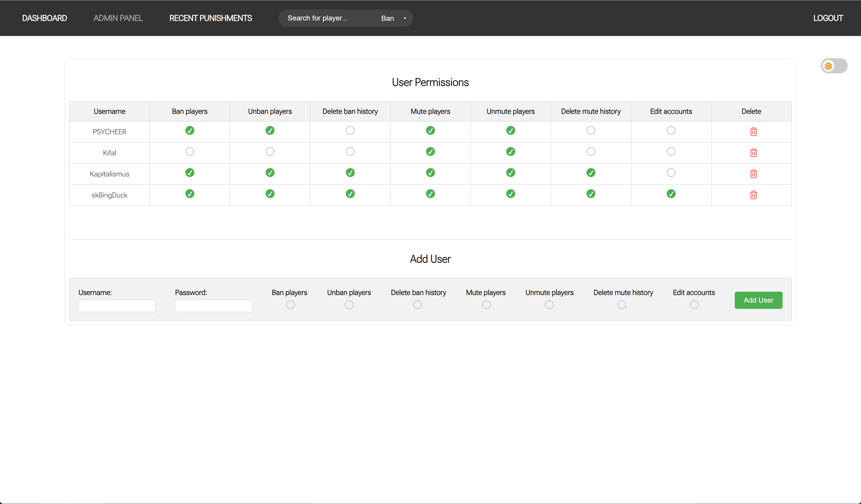Revoke Mute players from Kapitalismus
861x504 pixels.
tap(430, 173)
